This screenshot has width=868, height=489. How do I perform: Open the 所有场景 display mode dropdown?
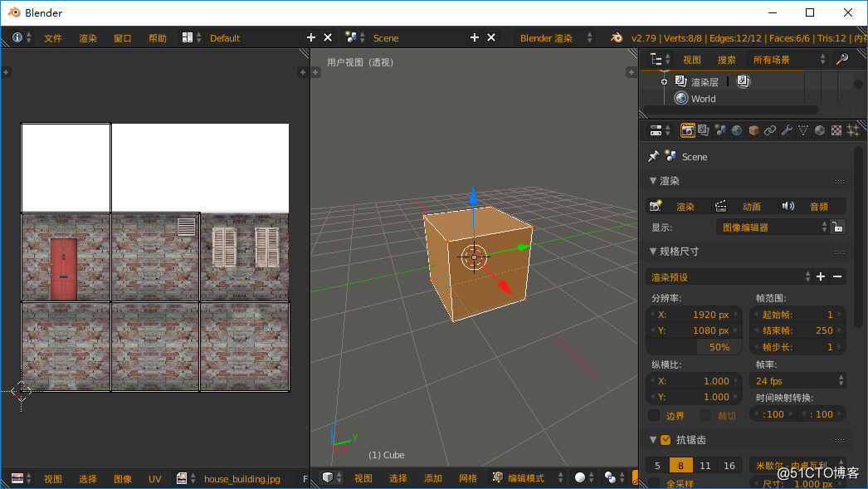pos(788,59)
